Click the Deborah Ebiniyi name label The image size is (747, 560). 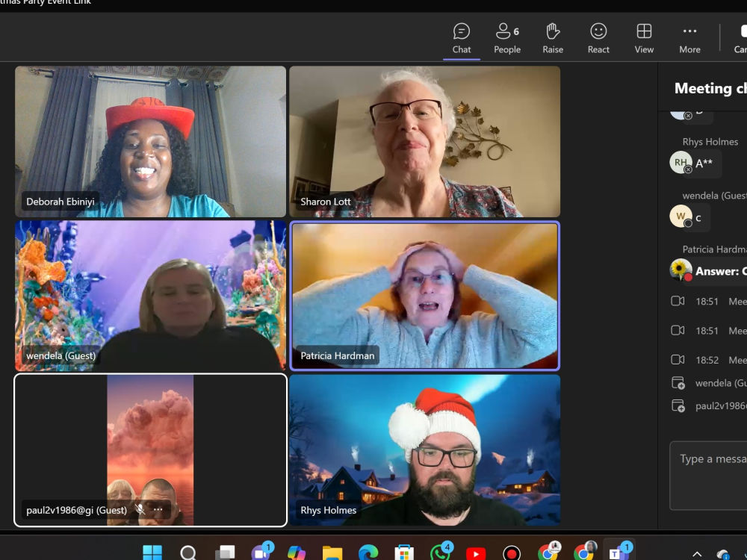click(x=61, y=202)
